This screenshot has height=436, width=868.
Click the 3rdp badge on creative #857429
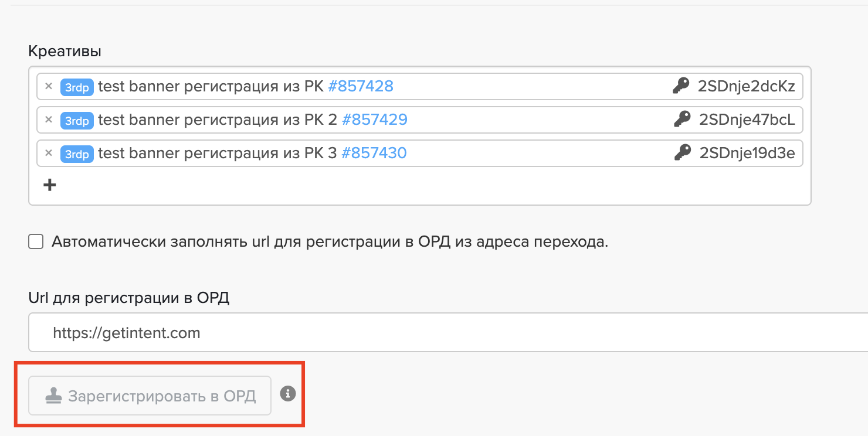coord(77,121)
